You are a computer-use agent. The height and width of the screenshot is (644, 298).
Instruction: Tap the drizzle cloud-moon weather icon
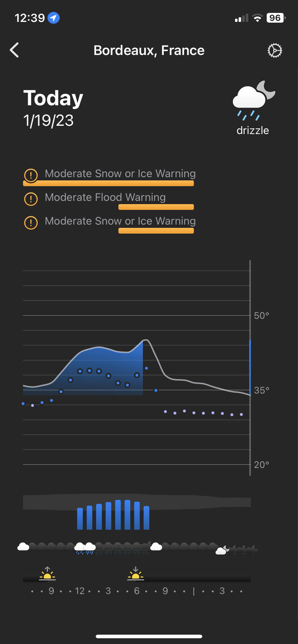[x=253, y=100]
